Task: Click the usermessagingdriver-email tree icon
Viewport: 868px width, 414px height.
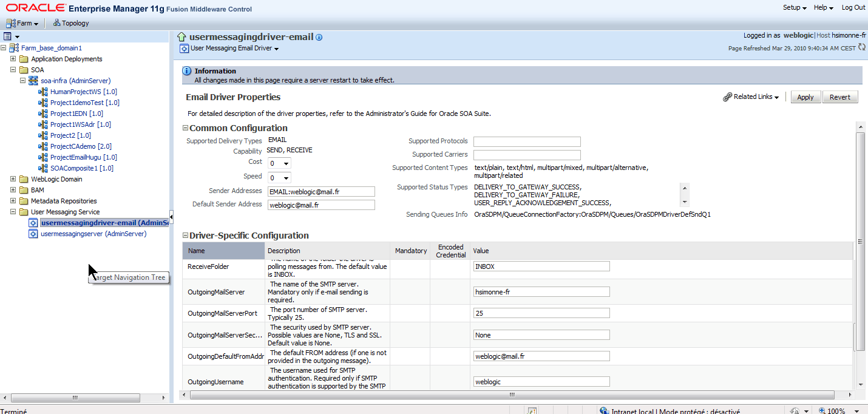Action: [33, 223]
